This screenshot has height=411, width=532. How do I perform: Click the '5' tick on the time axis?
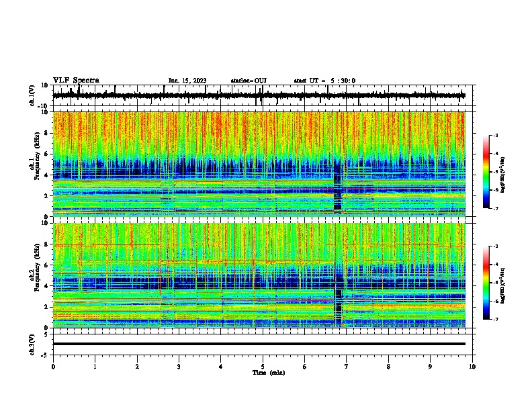pyautogui.click(x=263, y=367)
